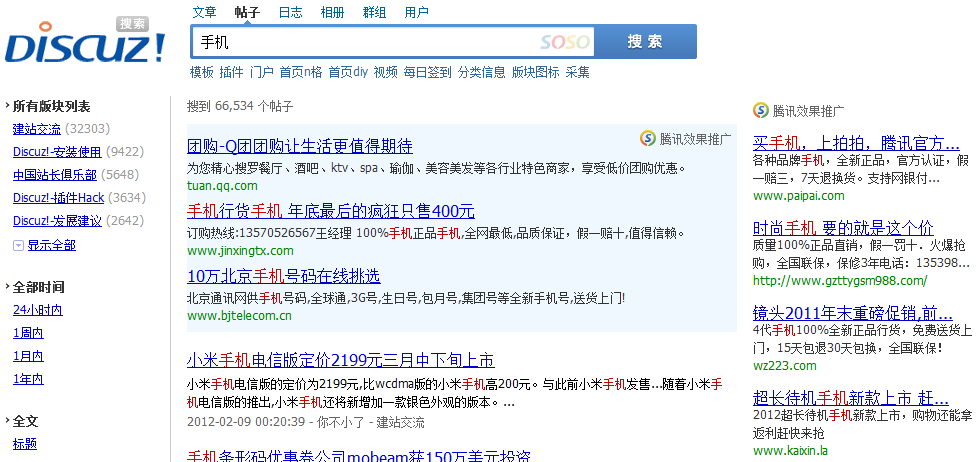
Task: Filter results to 1年内
Action: tap(28, 379)
